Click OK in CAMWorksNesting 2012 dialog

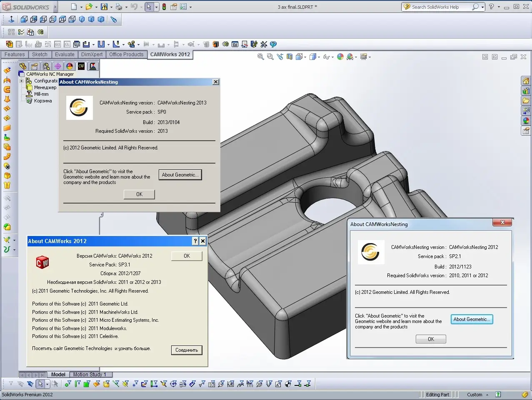coord(431,339)
